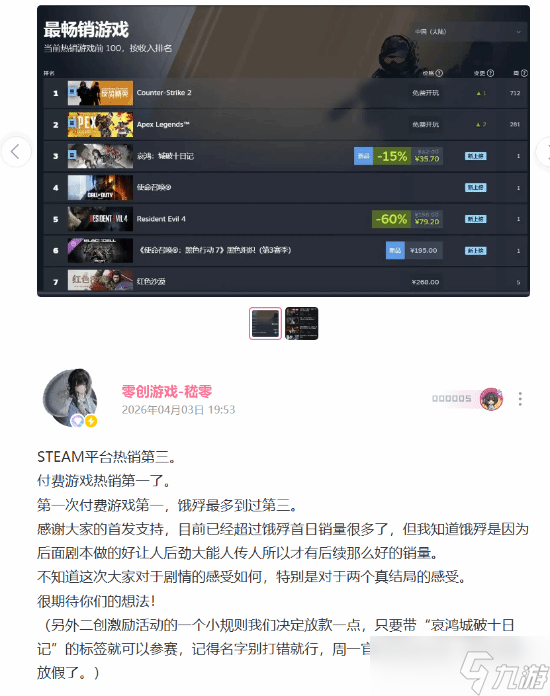Click the small avatar badge beside 000005
550x696 pixels.
[x=491, y=399]
